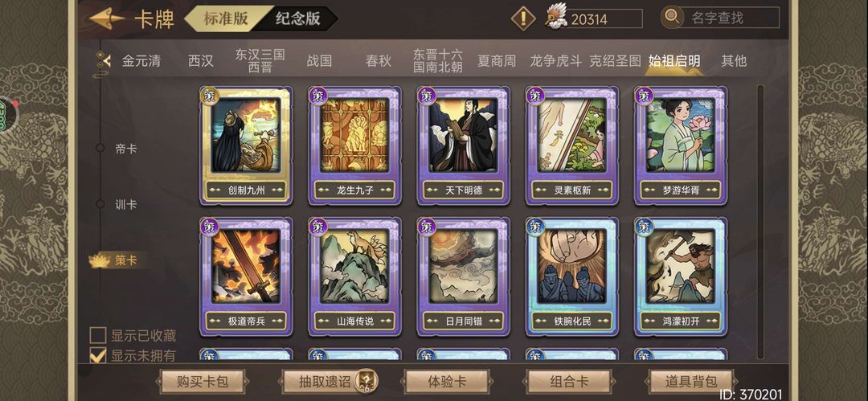Enable the 显示已收藏 checkbox

tap(98, 335)
